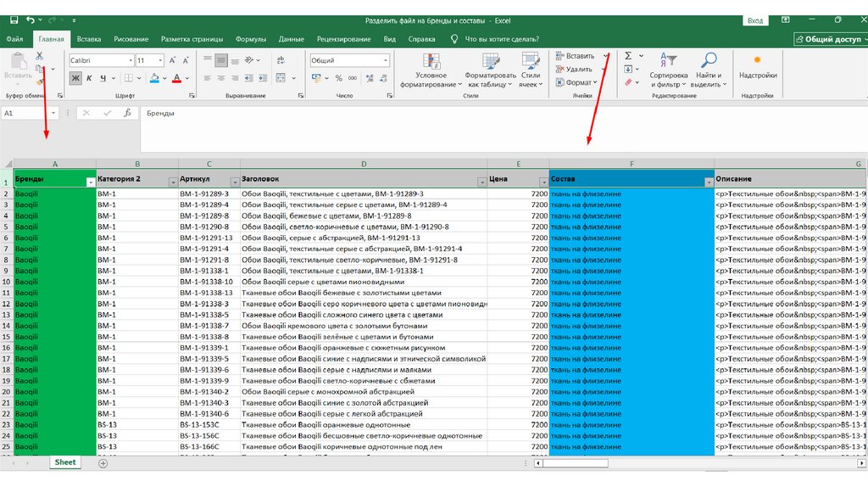
Task: Toggle italic formatting (К)
Action: [x=89, y=78]
